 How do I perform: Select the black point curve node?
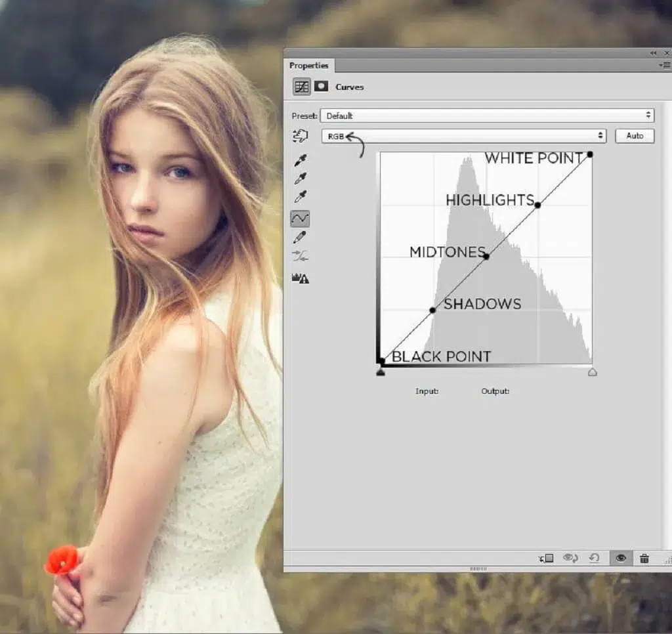pos(381,362)
